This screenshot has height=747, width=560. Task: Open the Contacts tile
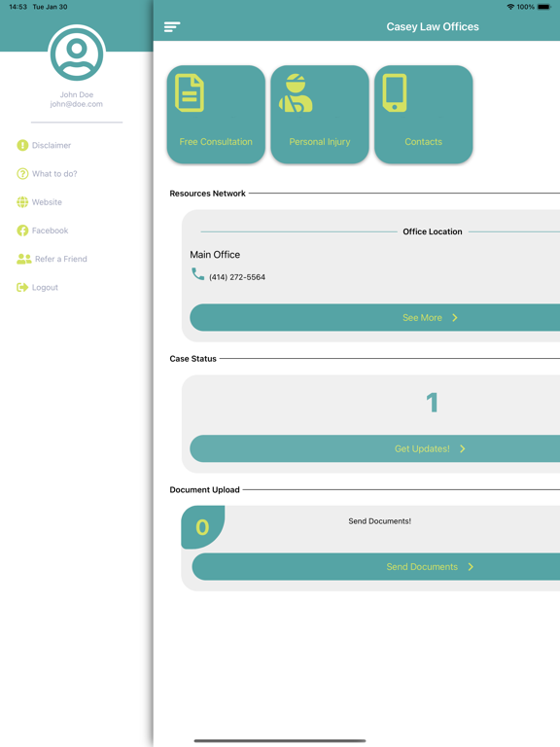point(423,115)
